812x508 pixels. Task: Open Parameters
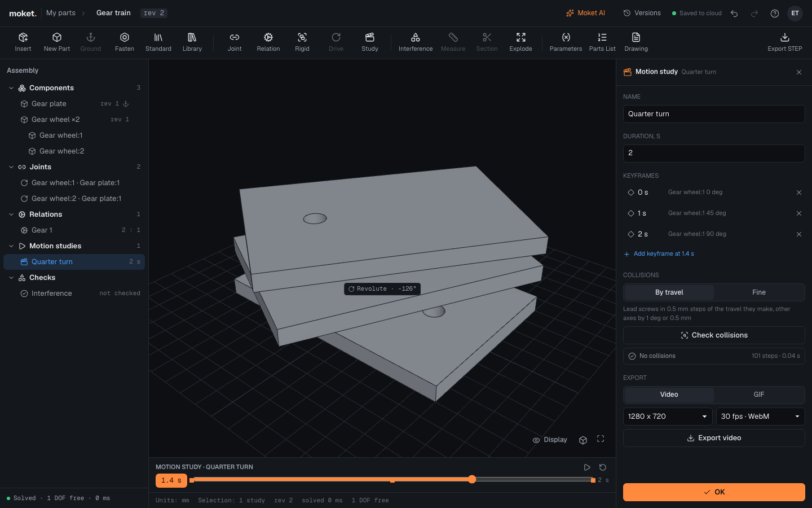pyautogui.click(x=566, y=42)
